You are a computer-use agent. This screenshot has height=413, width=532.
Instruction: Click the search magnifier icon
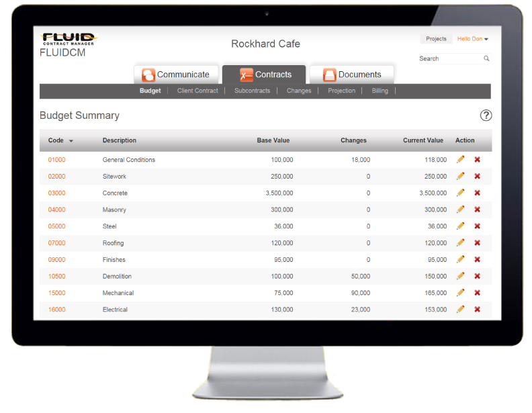click(486, 58)
